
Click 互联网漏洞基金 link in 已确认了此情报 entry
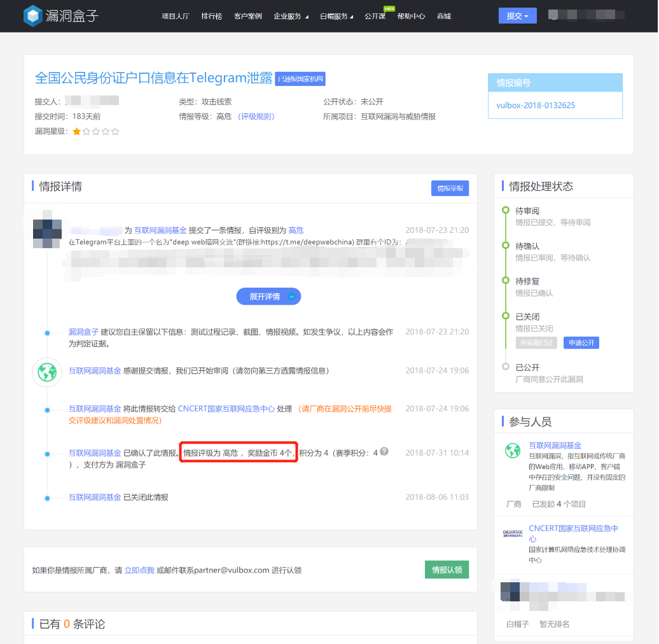point(95,453)
